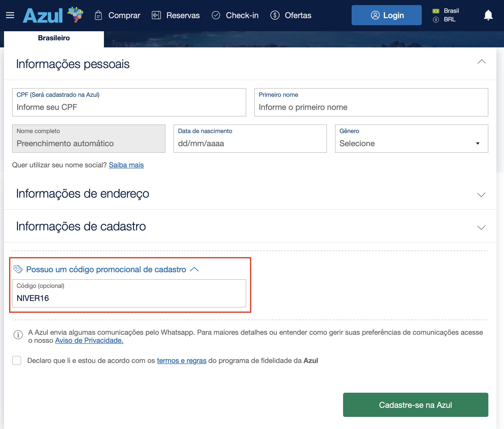Open the Saiba mais link

click(126, 165)
